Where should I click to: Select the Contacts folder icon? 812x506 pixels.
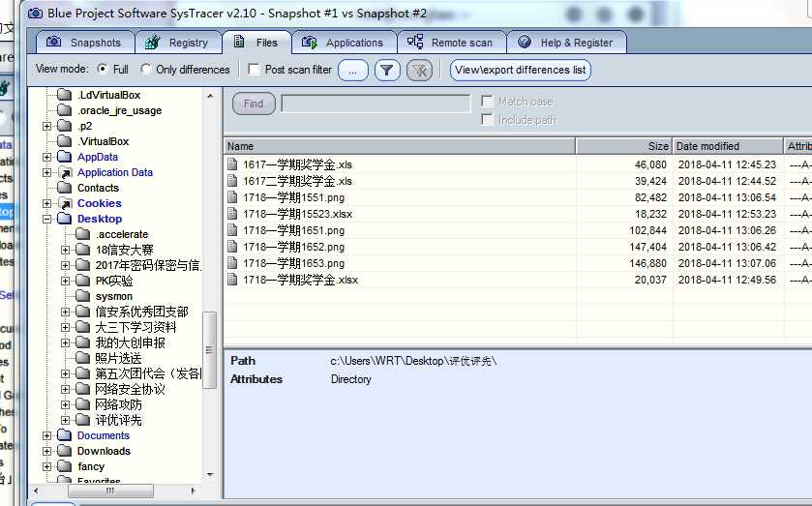[65, 188]
